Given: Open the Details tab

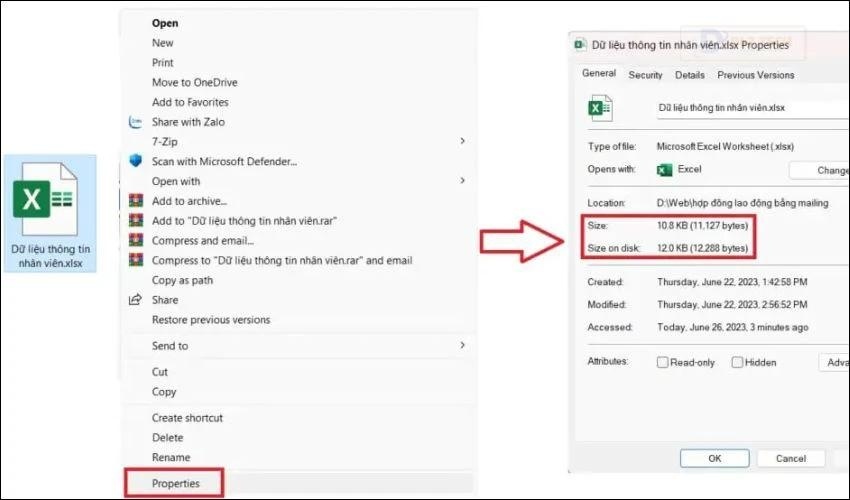Looking at the screenshot, I should (x=689, y=75).
